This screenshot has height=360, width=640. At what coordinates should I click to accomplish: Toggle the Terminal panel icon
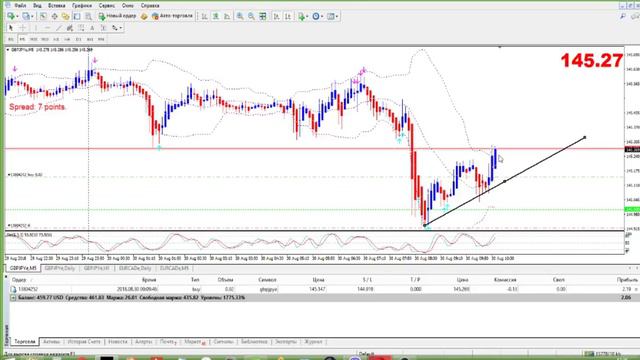pos(77,16)
